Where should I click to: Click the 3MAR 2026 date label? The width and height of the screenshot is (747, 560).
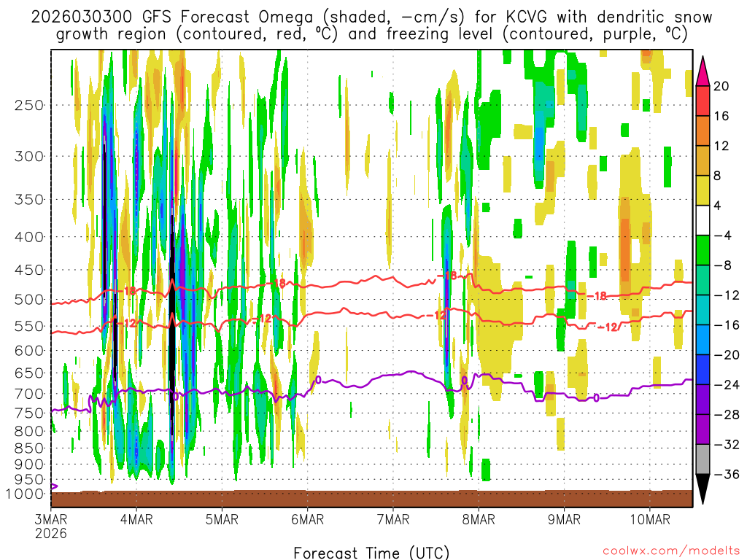click(x=52, y=526)
